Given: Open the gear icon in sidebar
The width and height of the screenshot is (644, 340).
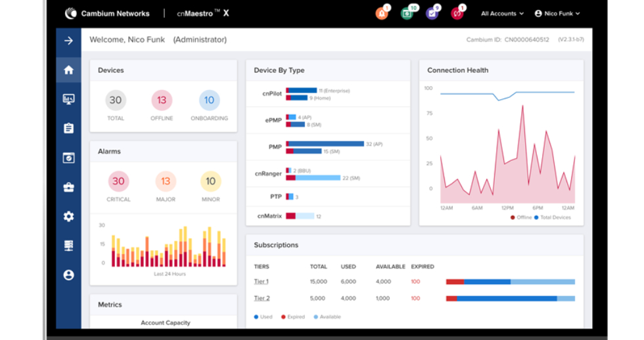Looking at the screenshot, I should click(x=68, y=217).
